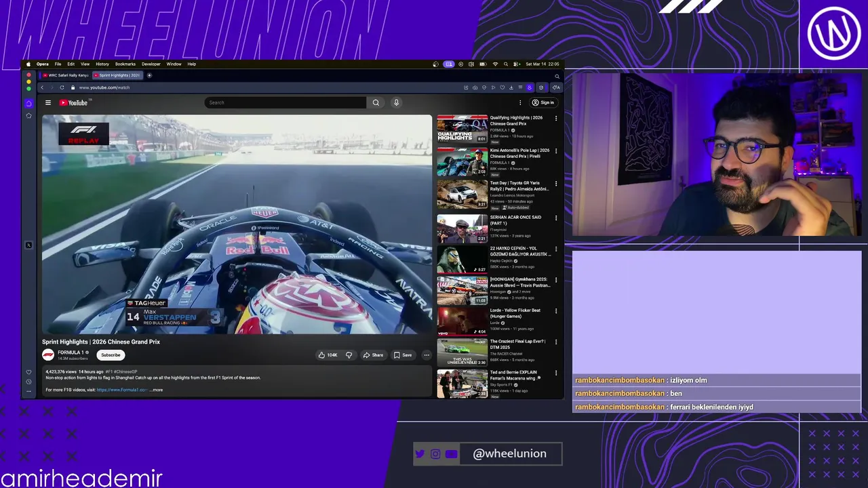The image size is (868, 488).
Task: Select the Sprint Highlights browser tab
Action: [x=117, y=75]
